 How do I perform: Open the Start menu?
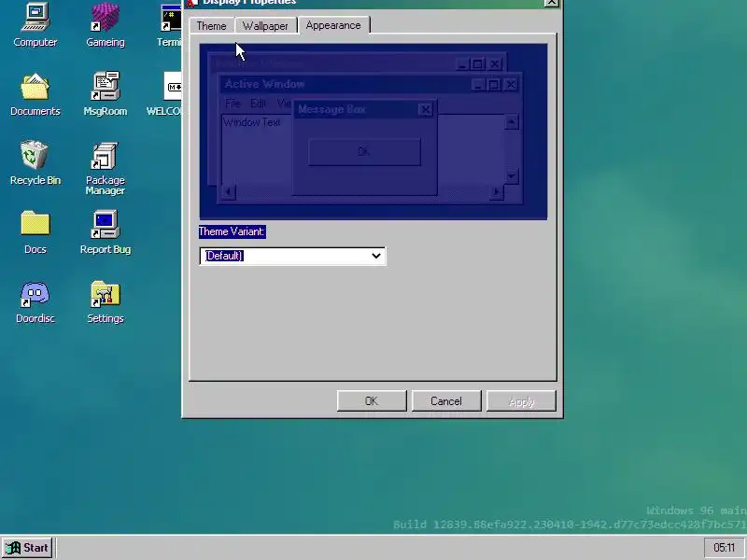[27, 548]
